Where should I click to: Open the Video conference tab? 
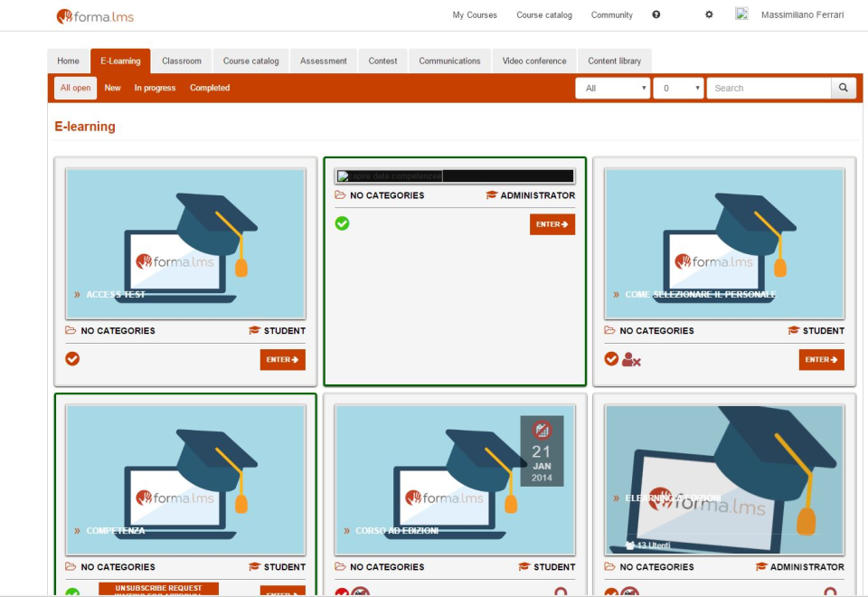tap(533, 61)
